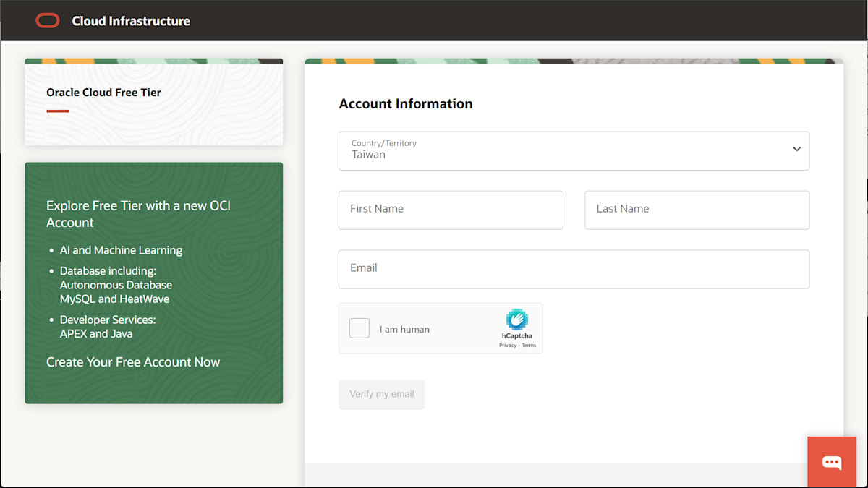Click the 'Cloud Infrastructure' header title
The height and width of the screenshot is (488, 868).
pyautogui.click(x=131, y=21)
